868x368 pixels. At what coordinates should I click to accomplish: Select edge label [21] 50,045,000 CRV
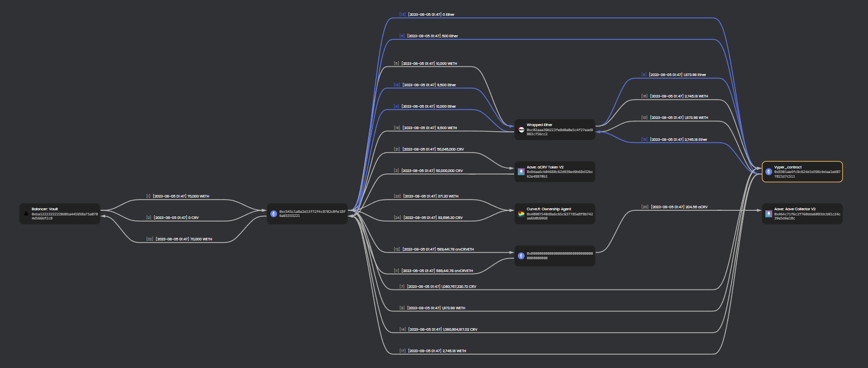[x=429, y=150]
